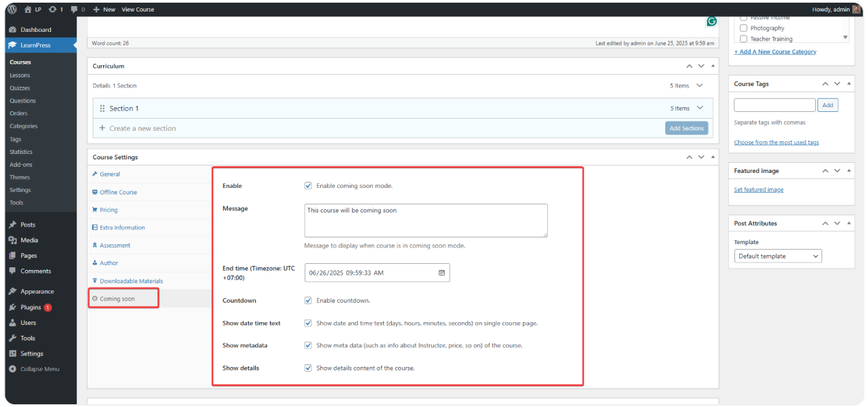The height and width of the screenshot is (407, 868).
Task: Click Set featured image link
Action: click(758, 190)
